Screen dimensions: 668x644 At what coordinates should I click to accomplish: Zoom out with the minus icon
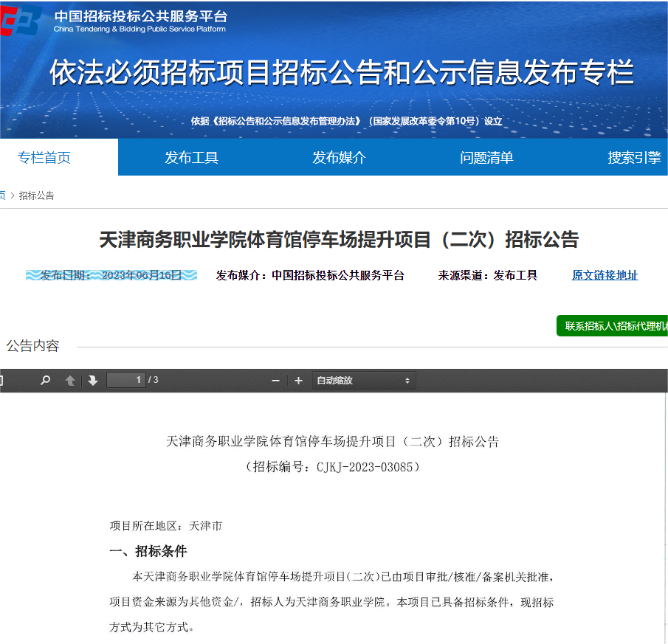click(275, 381)
